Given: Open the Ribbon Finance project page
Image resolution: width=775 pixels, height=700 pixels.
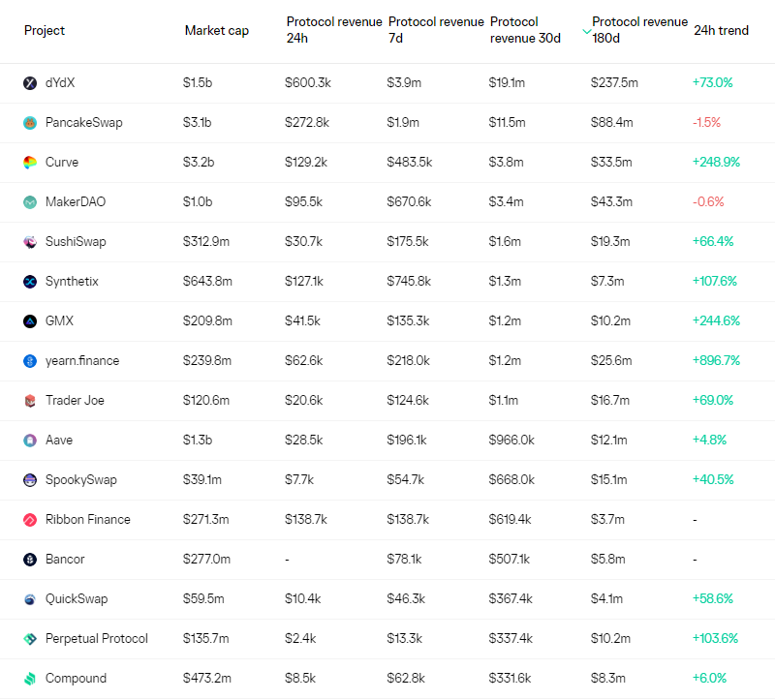Looking at the screenshot, I should coord(87,520).
